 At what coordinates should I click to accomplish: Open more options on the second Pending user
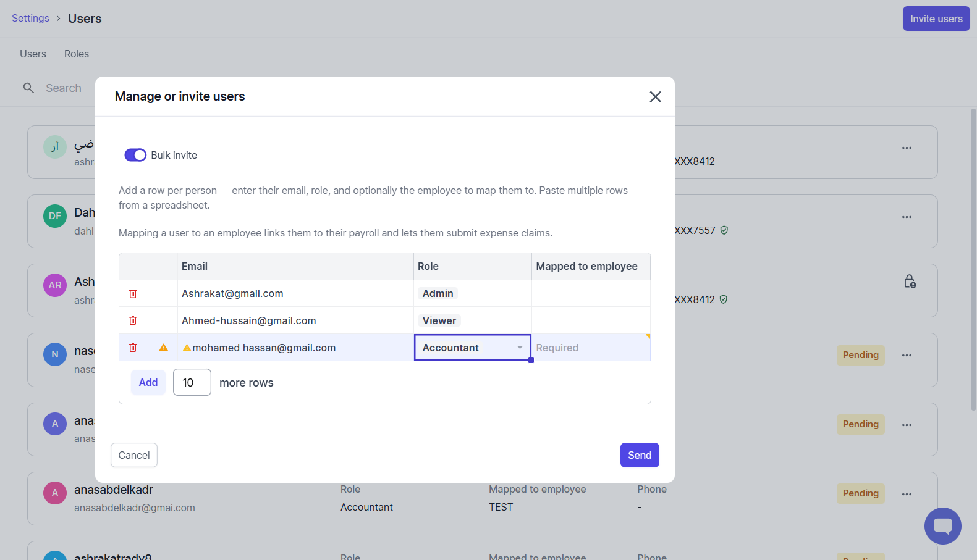pos(907,425)
